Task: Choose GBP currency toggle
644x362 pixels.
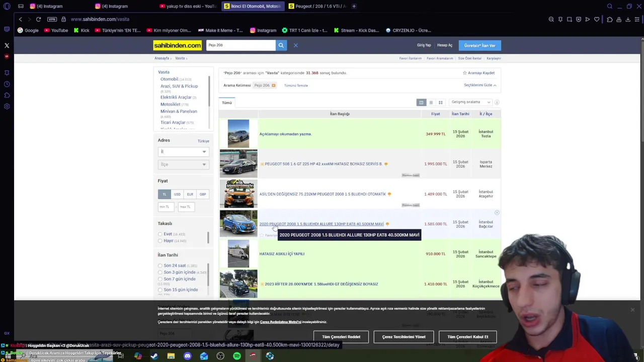Action: point(202,194)
